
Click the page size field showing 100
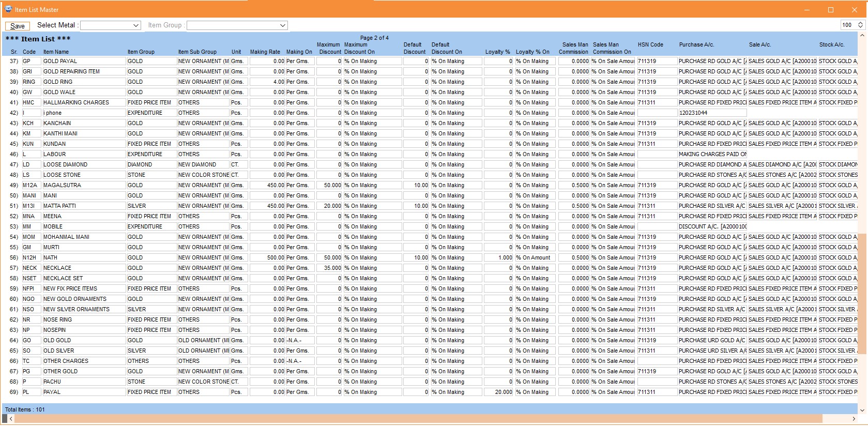click(849, 25)
